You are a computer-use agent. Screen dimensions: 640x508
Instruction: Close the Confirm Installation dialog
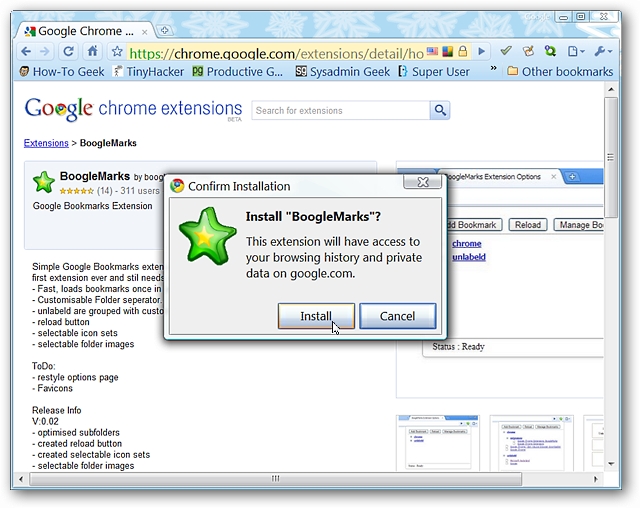click(422, 182)
